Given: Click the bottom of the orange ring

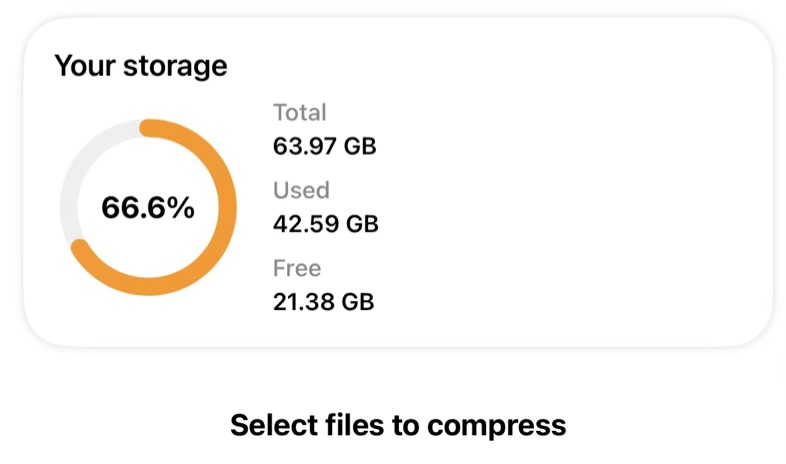Looking at the screenshot, I should click(x=148, y=286).
